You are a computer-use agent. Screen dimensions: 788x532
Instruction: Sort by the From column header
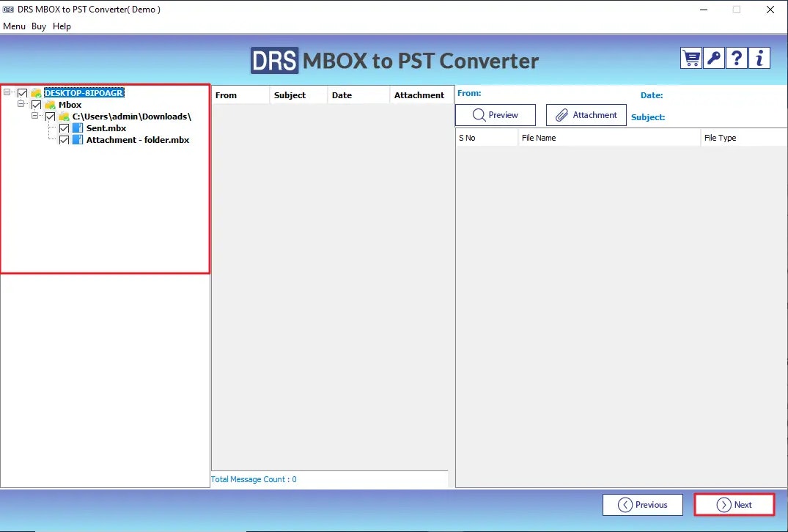240,95
